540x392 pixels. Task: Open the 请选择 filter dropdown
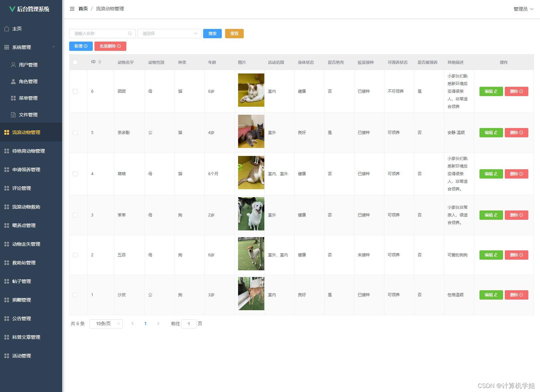click(169, 34)
